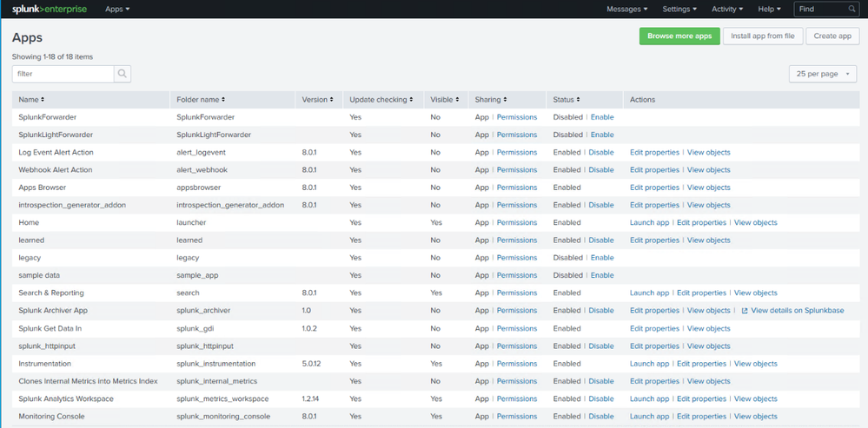Enable the sample data app
Viewport: 868px width, 428px height.
[x=602, y=275]
